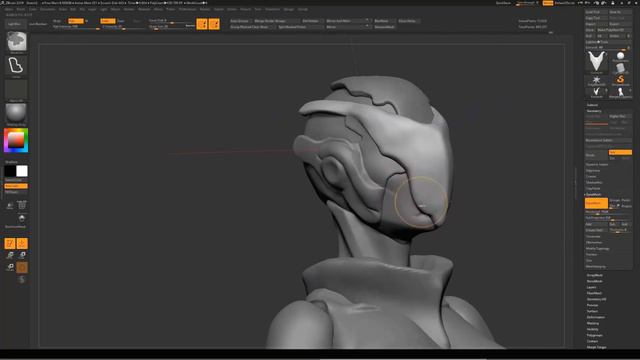Toggle the orange Smt button

(x=620, y=152)
